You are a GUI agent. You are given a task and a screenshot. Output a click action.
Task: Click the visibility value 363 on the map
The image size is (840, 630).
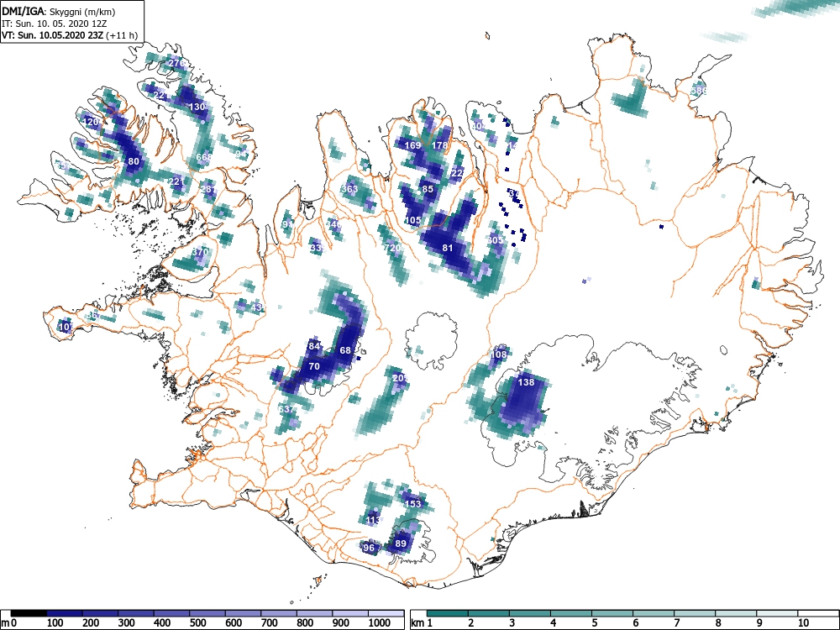coord(349,188)
